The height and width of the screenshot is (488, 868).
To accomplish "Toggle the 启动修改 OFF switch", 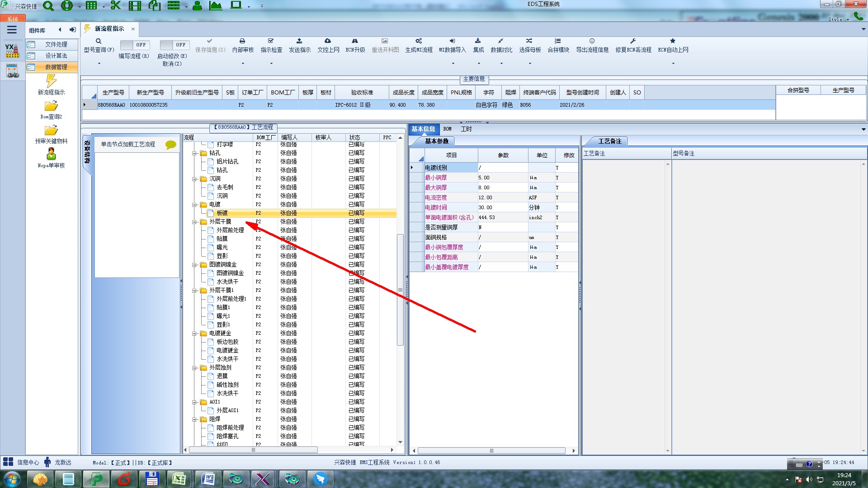I will 173,45.
